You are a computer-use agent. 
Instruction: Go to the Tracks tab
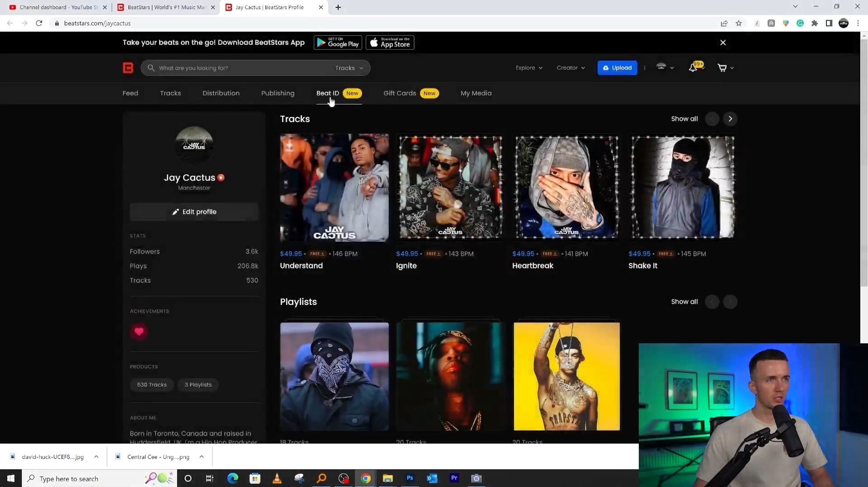pyautogui.click(x=170, y=93)
